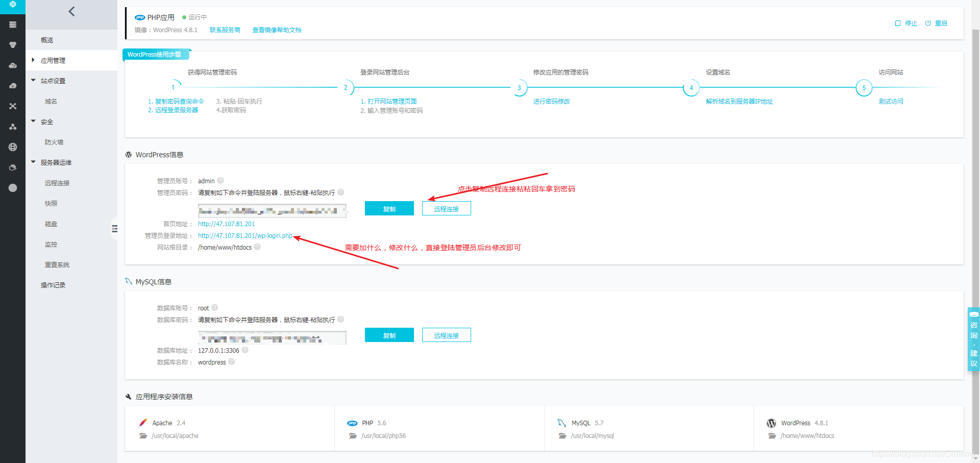This screenshot has width=980, height=463.
Task: Click the 重启 restart button
Action: pos(936,23)
